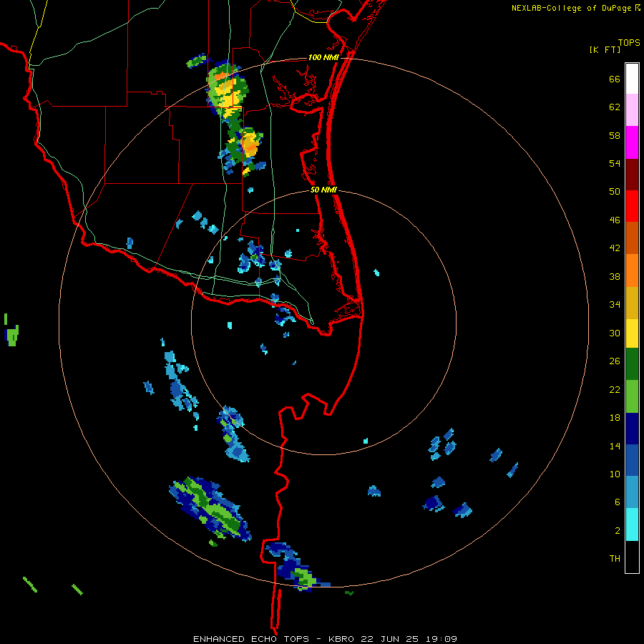644x644 pixels.
Task: Pick the burnt orange legend swatch
Action: tap(632, 238)
